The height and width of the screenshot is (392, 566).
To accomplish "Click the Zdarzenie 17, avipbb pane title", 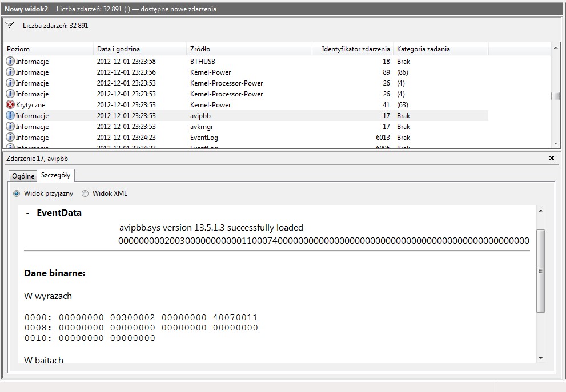I will point(37,158).
